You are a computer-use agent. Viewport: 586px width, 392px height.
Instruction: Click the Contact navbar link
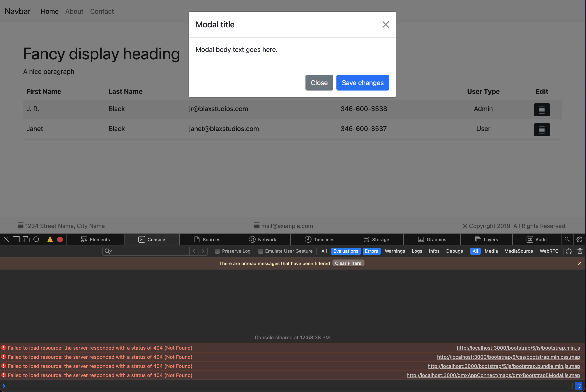102,11
